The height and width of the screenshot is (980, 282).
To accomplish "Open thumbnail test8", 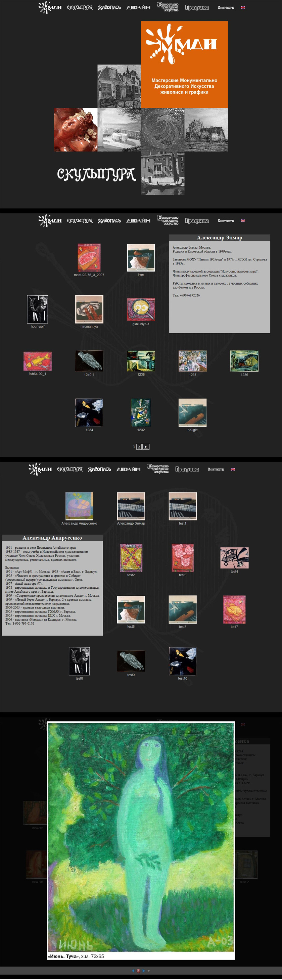I will coord(79,661).
